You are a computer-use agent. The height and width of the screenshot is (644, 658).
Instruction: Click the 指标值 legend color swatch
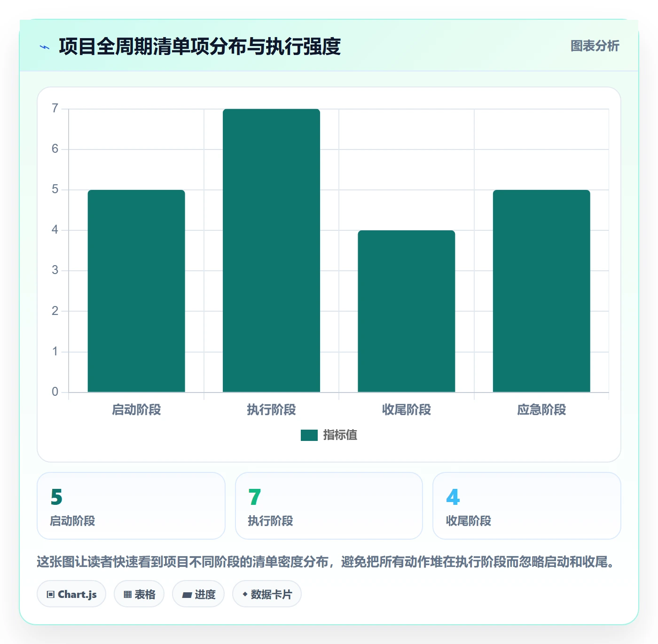pyautogui.click(x=309, y=435)
